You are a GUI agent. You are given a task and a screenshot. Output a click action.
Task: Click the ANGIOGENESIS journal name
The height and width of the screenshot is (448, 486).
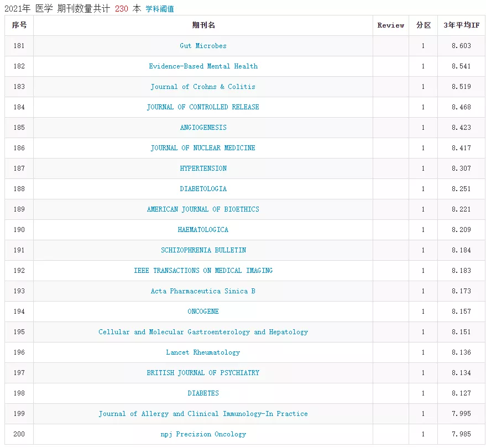point(203,128)
